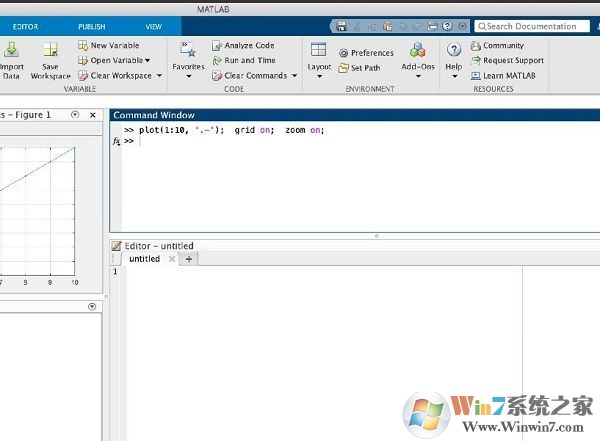Click the Save icon in quick access toolbar
The height and width of the screenshot is (441, 600).
(341, 26)
